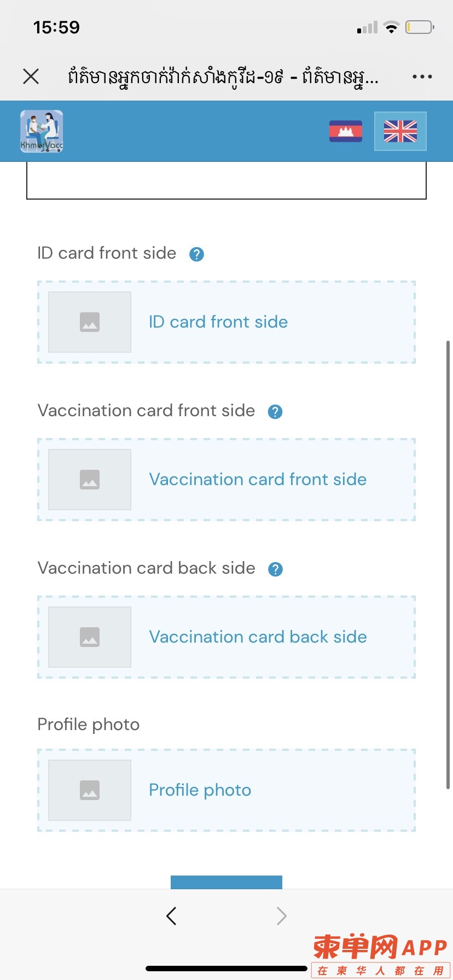Tap the Profile photo image placeholder
453x980 pixels.
click(90, 790)
